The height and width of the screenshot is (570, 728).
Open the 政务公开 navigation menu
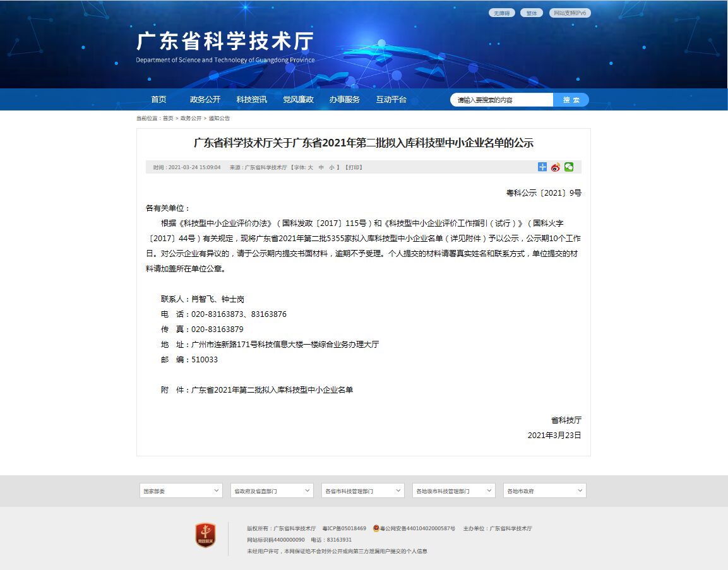tap(205, 100)
